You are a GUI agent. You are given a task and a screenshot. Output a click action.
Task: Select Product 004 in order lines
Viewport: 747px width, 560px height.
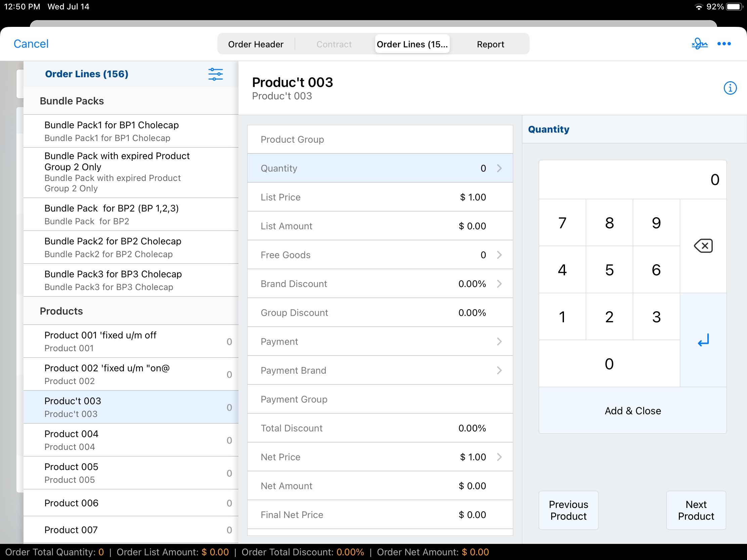130,440
